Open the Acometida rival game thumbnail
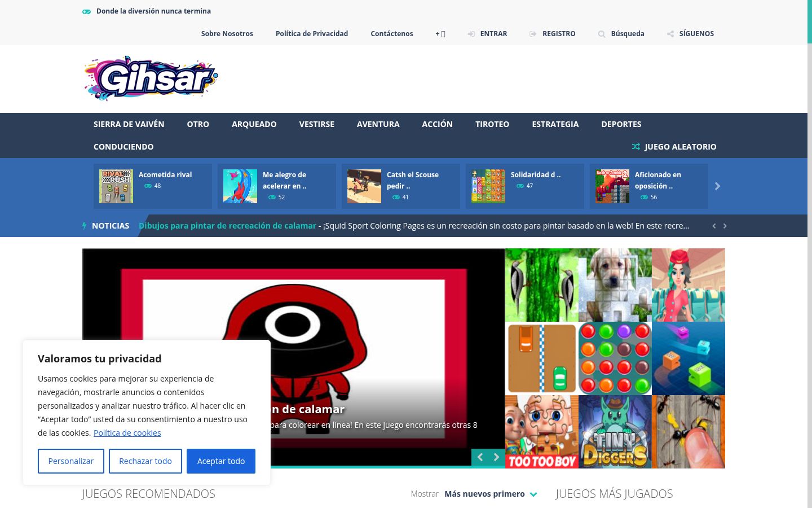 (x=116, y=186)
